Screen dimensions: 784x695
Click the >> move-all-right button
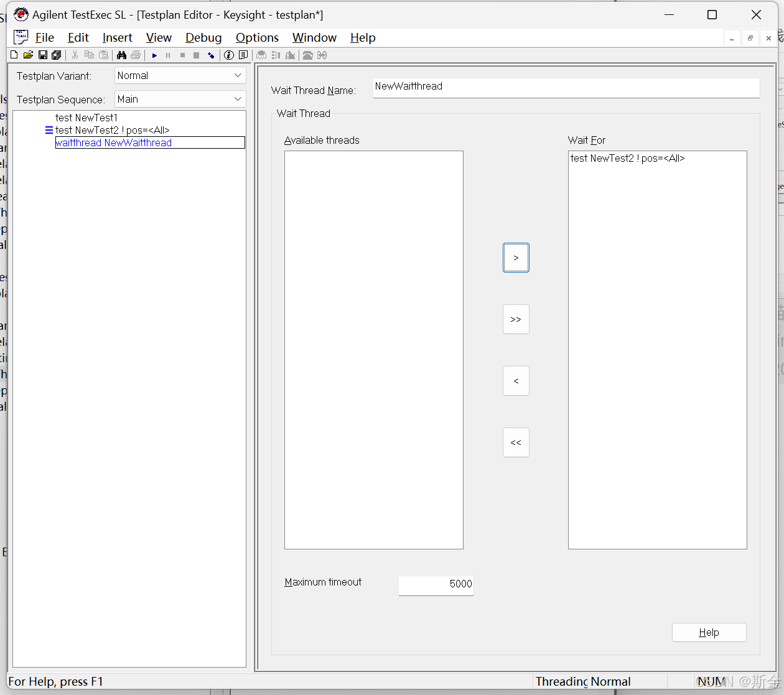[516, 319]
